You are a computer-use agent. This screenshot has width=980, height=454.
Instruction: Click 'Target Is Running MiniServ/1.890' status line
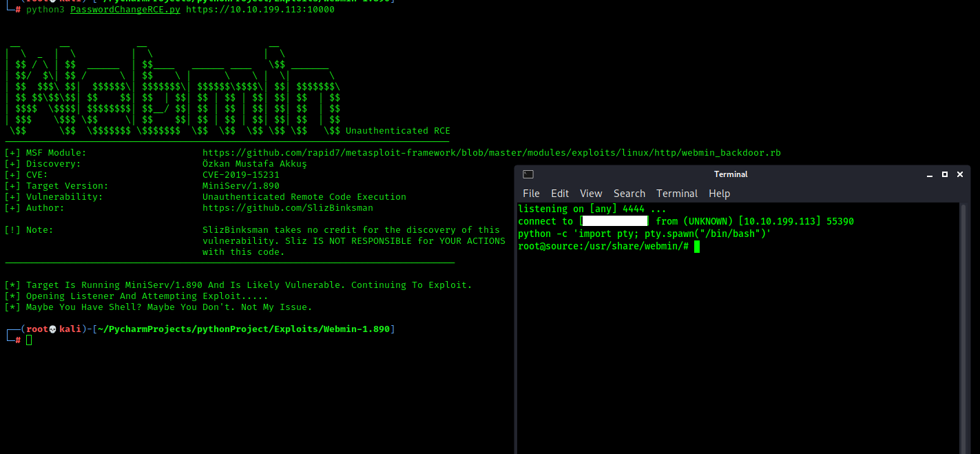click(x=238, y=285)
